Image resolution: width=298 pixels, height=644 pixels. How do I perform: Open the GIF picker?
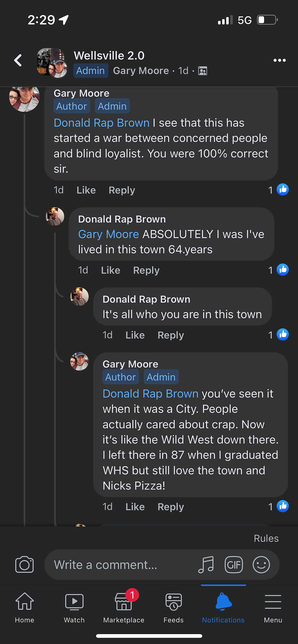[x=234, y=565]
